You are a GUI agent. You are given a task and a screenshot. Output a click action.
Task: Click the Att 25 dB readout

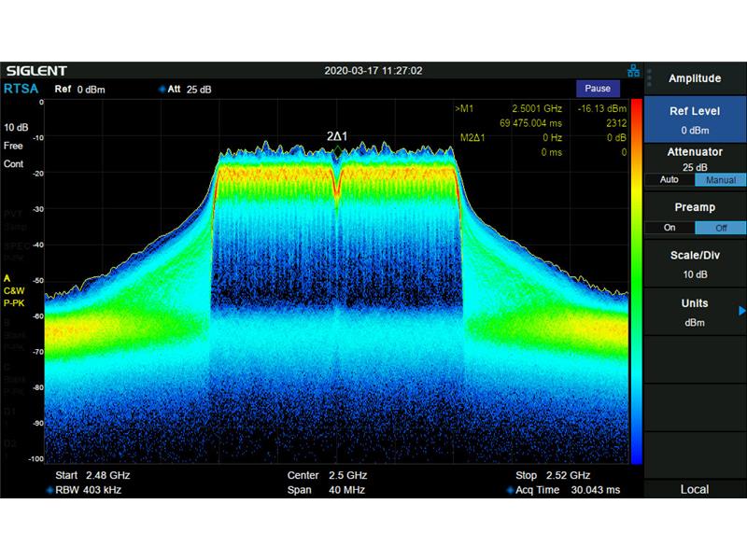(190, 89)
